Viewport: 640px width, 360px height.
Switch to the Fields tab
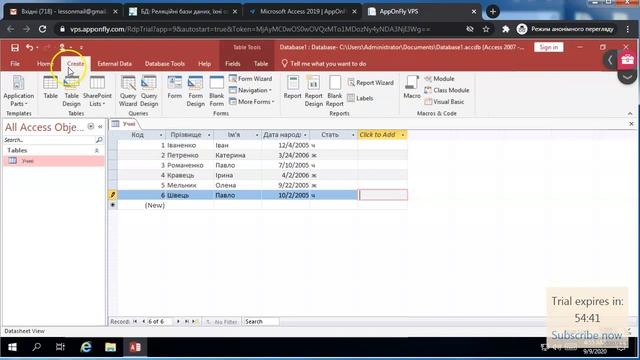click(x=233, y=64)
